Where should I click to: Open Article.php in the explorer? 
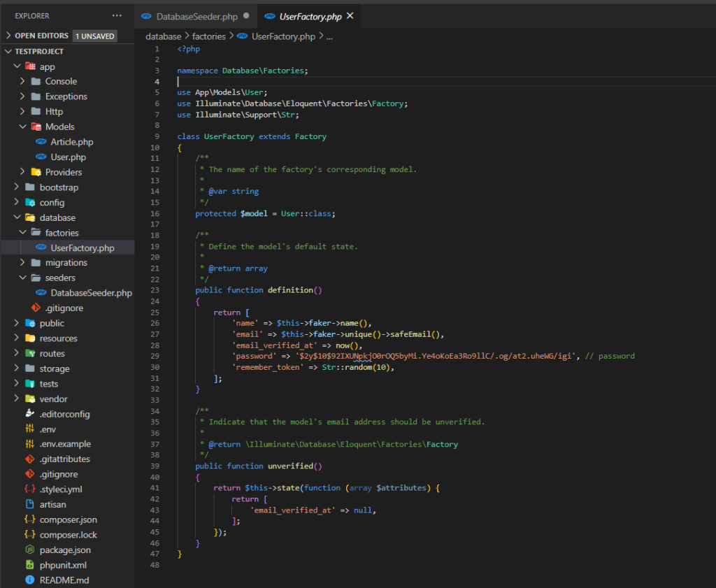[71, 142]
